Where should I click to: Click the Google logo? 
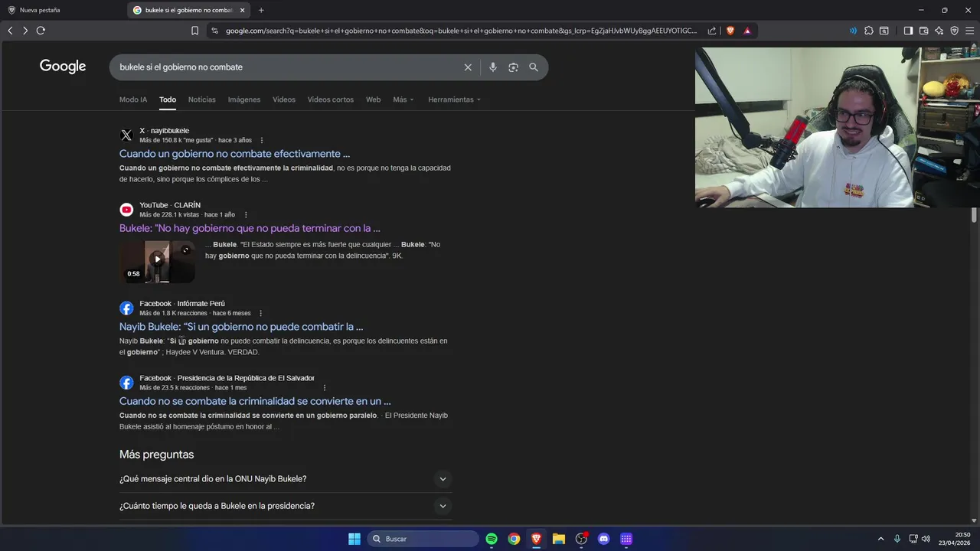coord(63,67)
